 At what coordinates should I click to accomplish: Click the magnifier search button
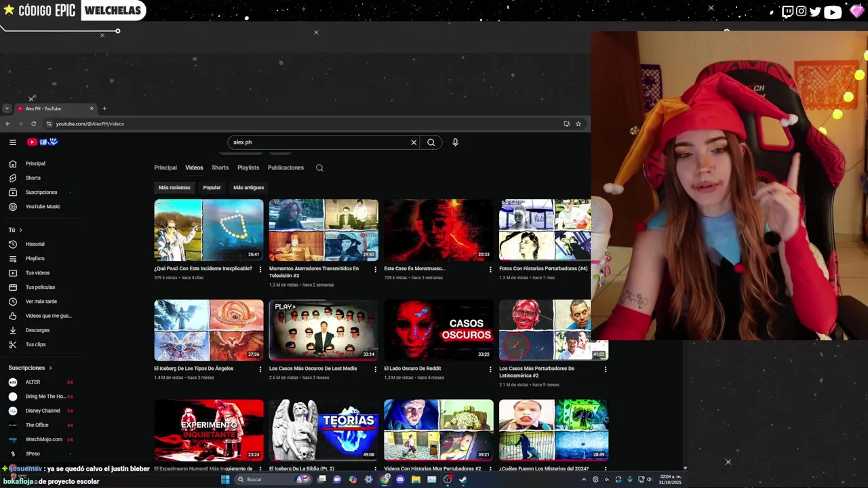tap(431, 142)
